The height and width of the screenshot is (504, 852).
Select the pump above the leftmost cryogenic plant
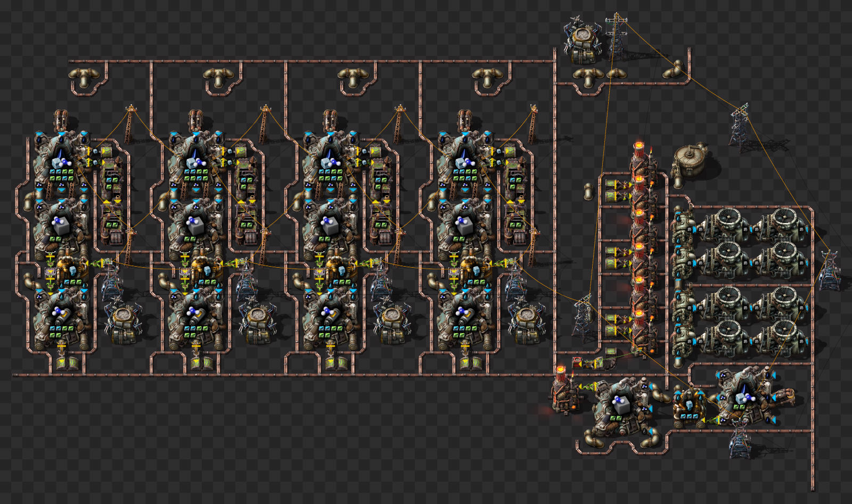[61, 120]
